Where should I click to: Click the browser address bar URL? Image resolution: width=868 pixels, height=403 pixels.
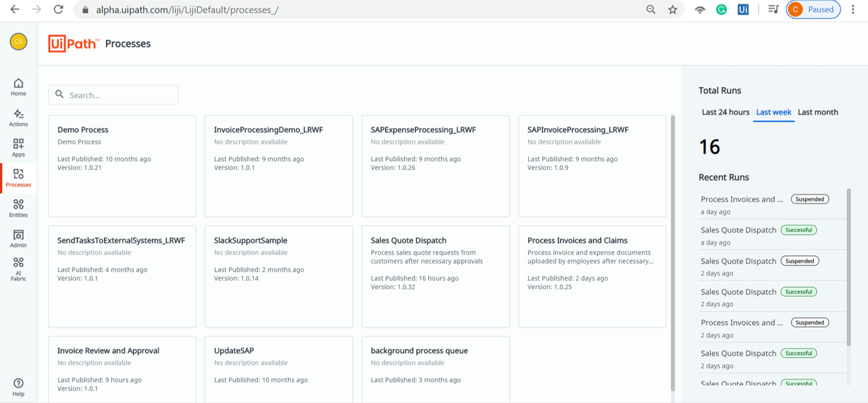pos(187,10)
